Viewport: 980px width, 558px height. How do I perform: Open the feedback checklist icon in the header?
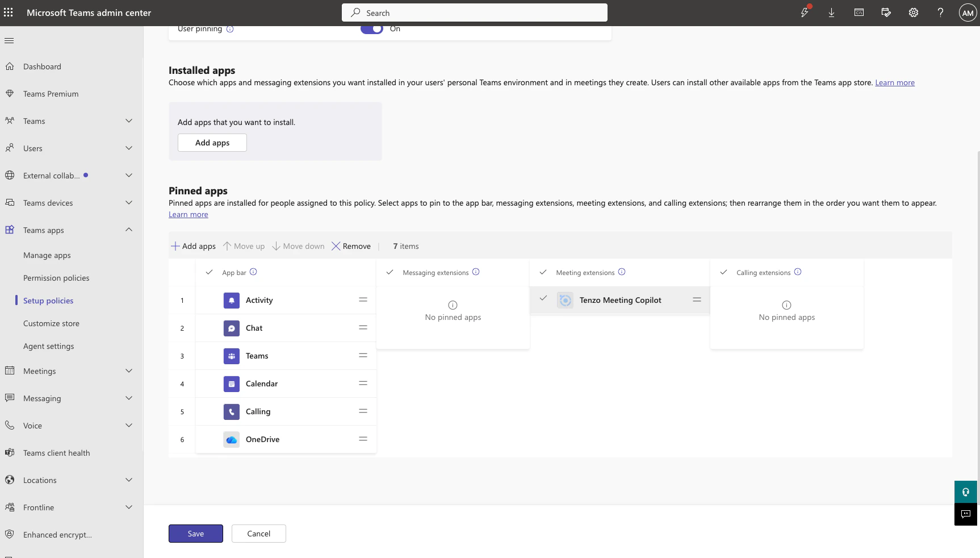click(886, 13)
